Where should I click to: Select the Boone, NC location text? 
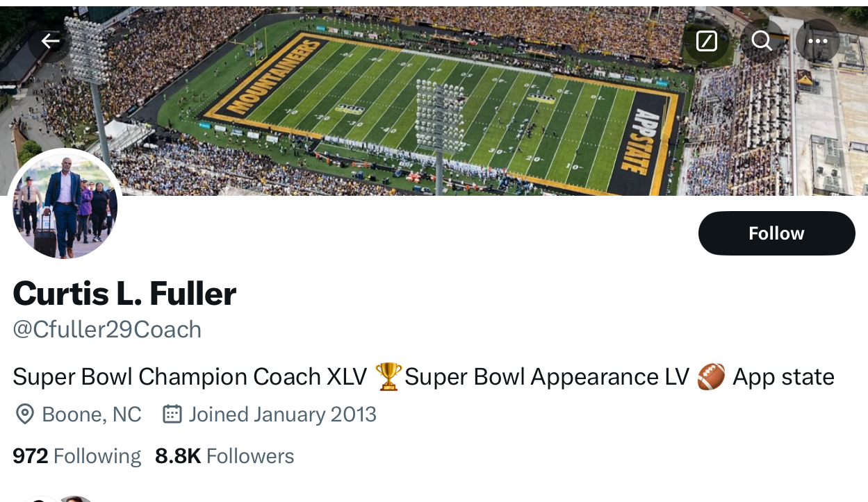coord(92,415)
